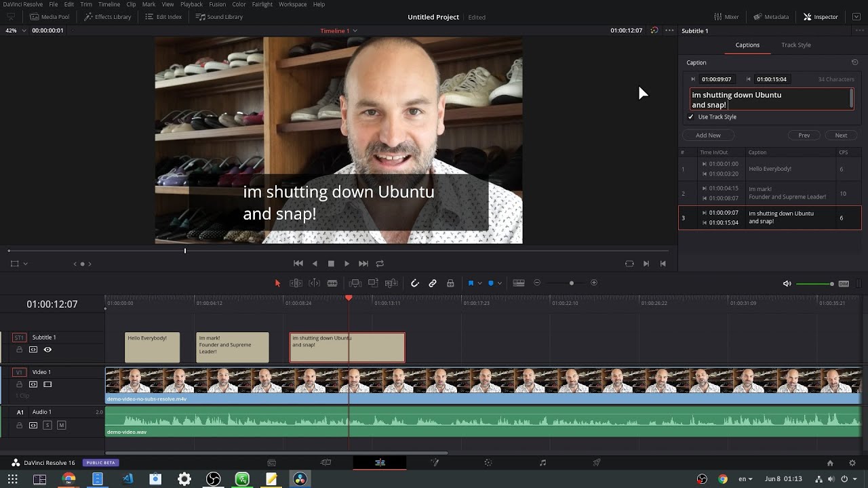868x488 pixels.
Task: Click the Replace Clip toolbar icon
Action: click(x=391, y=283)
